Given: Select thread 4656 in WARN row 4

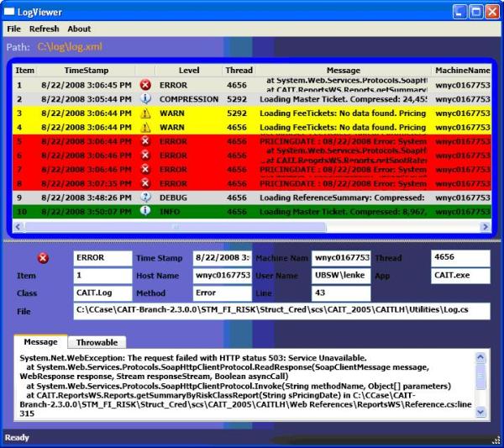Looking at the screenshot, I should [237, 128].
